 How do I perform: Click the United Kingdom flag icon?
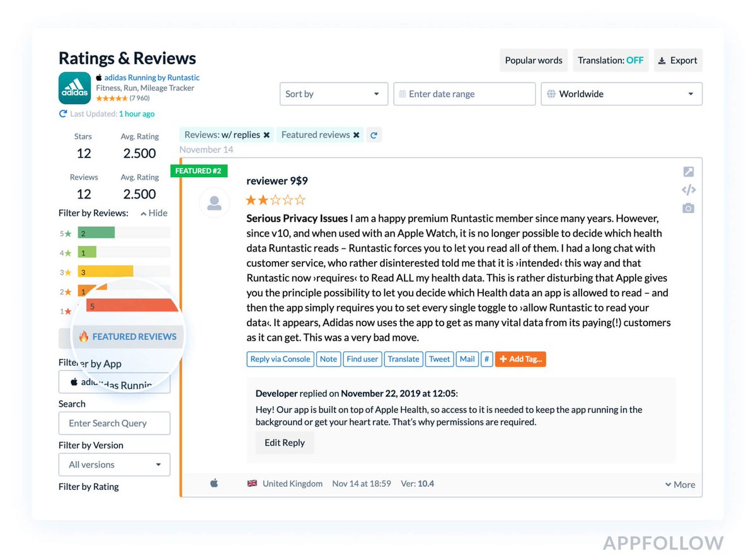pyautogui.click(x=252, y=484)
